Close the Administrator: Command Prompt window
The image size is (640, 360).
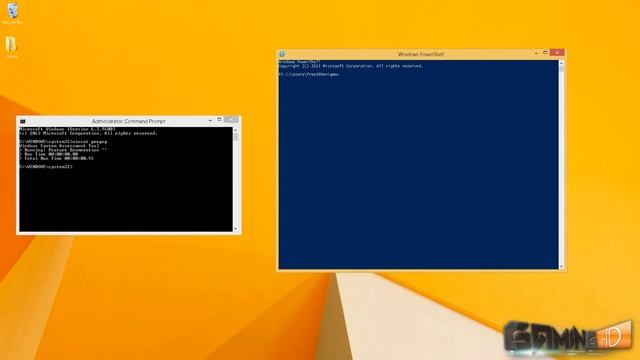click(231, 120)
